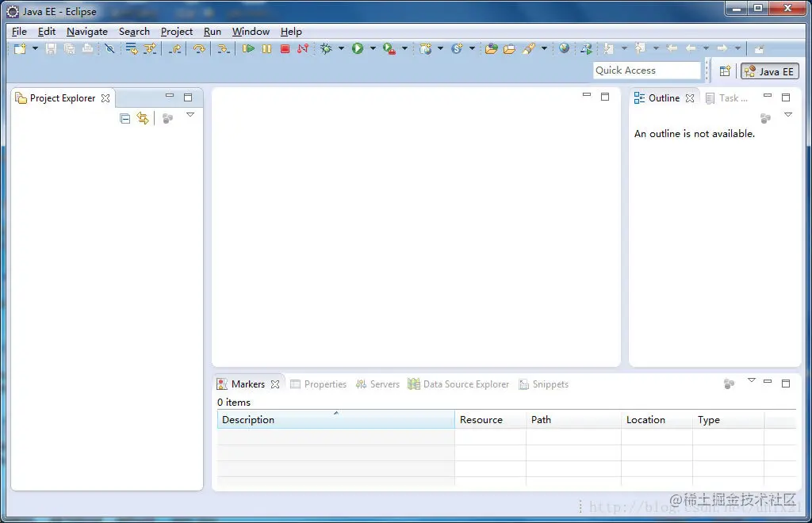812x523 pixels.
Task: Toggle Focus on Active Task in Markers view
Action: (x=730, y=384)
